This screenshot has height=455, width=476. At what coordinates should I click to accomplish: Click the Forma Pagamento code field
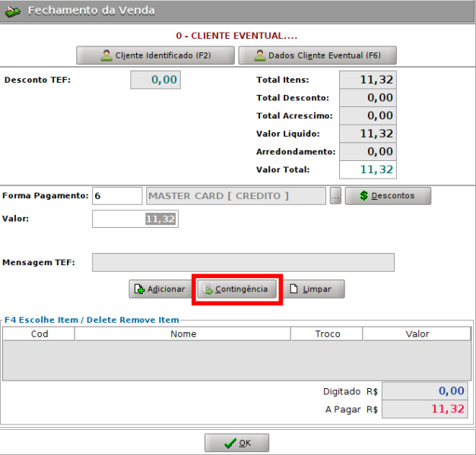click(x=117, y=196)
